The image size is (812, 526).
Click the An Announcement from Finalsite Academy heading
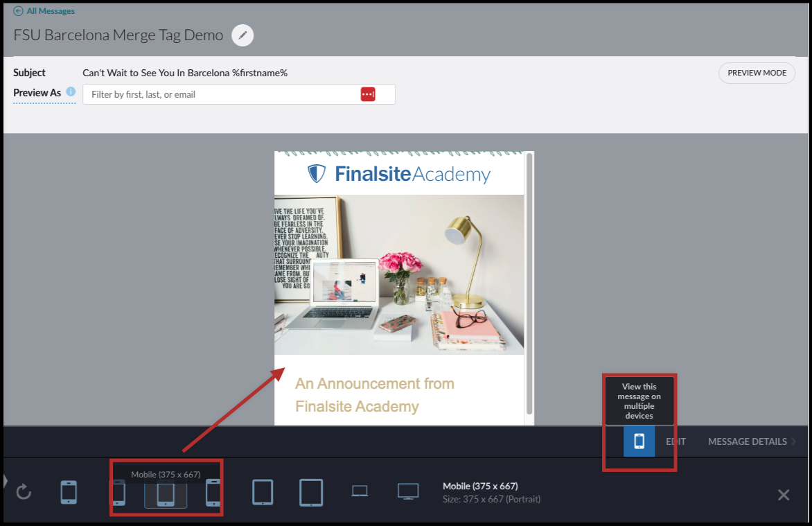coord(374,395)
